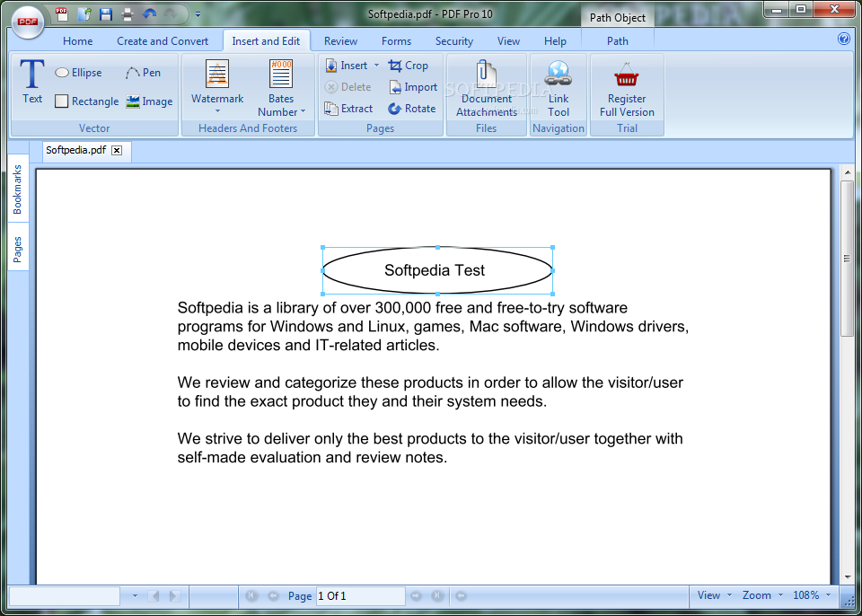Viewport: 862px width, 616px height.
Task: Click the search previous result arrow
Action: [154, 595]
